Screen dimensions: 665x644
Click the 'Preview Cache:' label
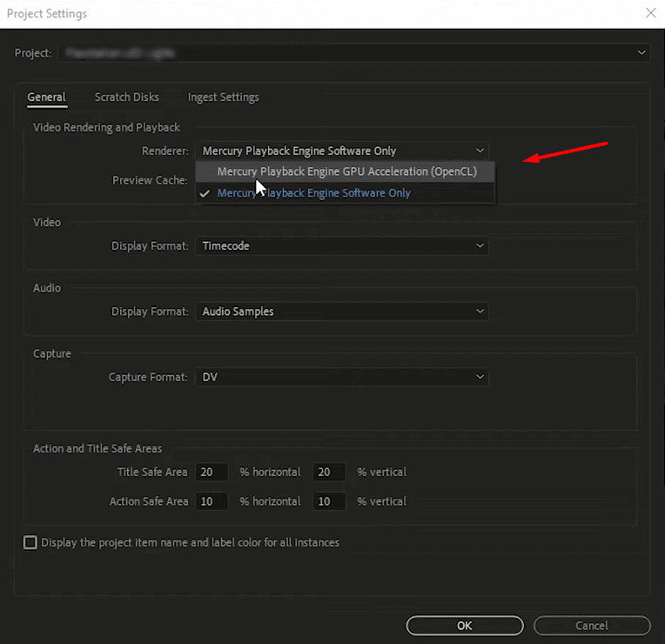point(150,180)
